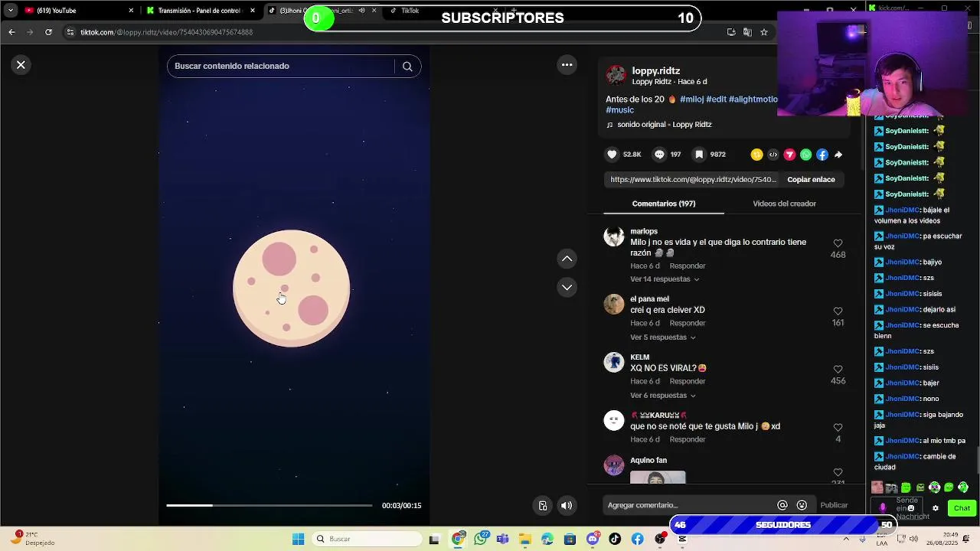Open CapCut from the taskbar
The image size is (980, 551).
click(682, 539)
